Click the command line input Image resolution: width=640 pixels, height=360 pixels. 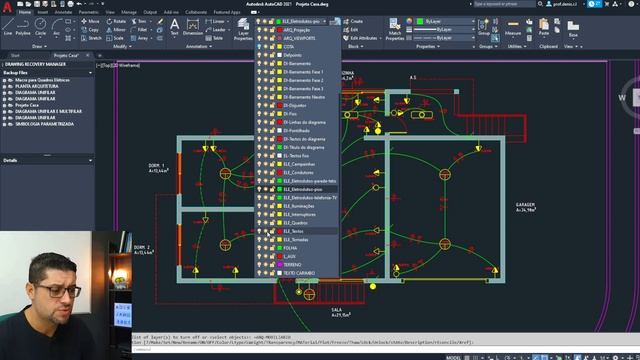386,349
